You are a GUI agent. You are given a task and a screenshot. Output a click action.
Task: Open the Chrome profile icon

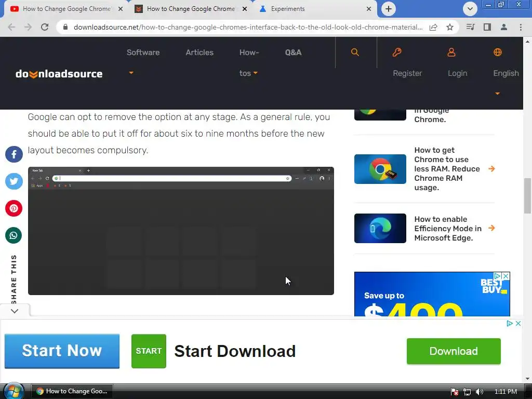[504, 27]
